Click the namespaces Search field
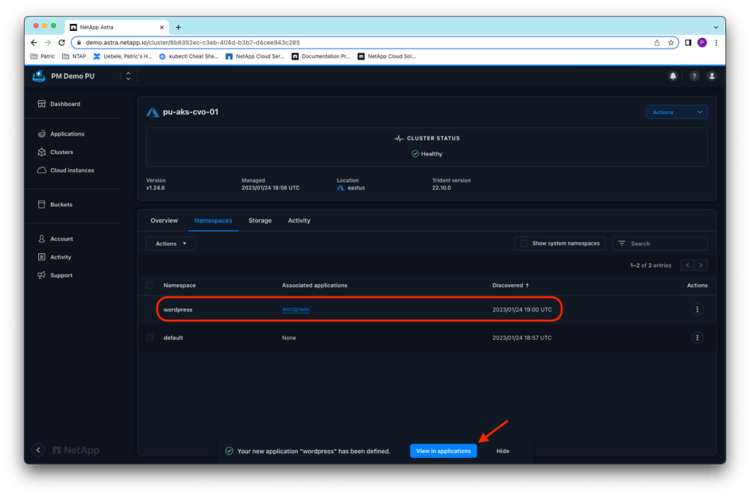The width and height of the screenshot is (750, 496). tap(665, 243)
